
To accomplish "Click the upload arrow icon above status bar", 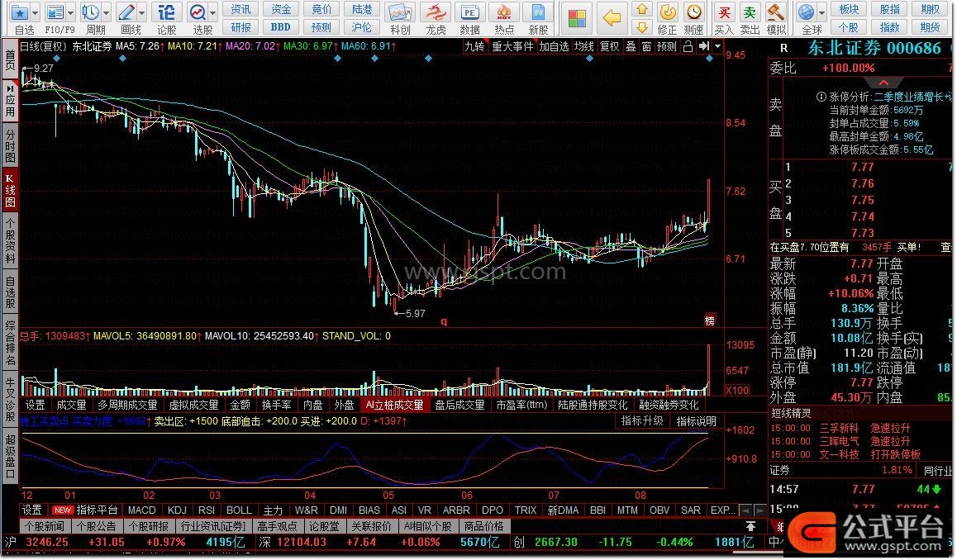I will (x=750, y=526).
